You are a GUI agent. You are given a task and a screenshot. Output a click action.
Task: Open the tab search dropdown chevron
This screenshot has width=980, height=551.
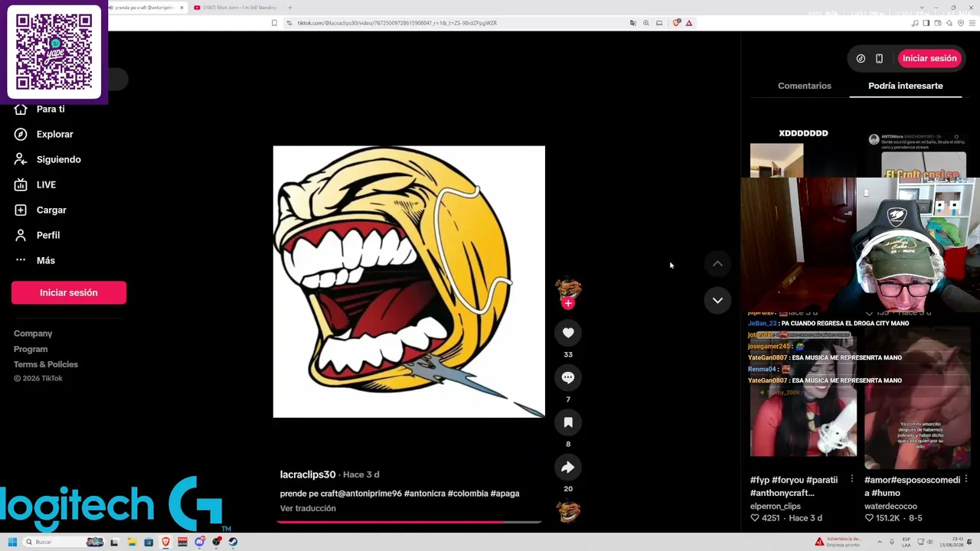(x=922, y=8)
